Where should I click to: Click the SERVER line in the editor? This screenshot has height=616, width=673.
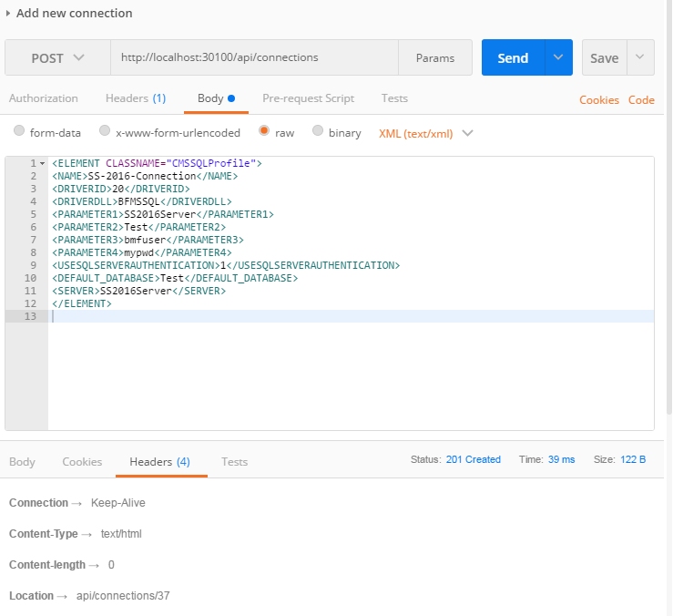click(138, 291)
